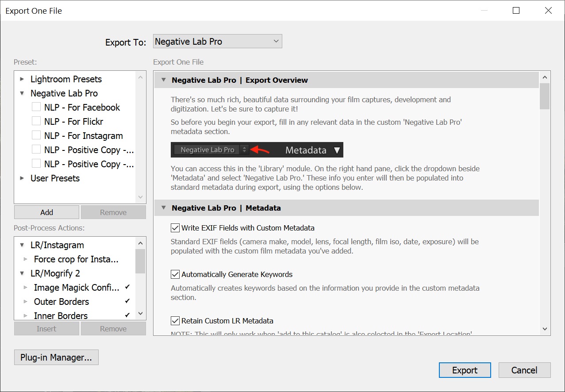The image size is (565, 392).
Task: Select the NLP - For Flickr preset
Action: pos(73,122)
